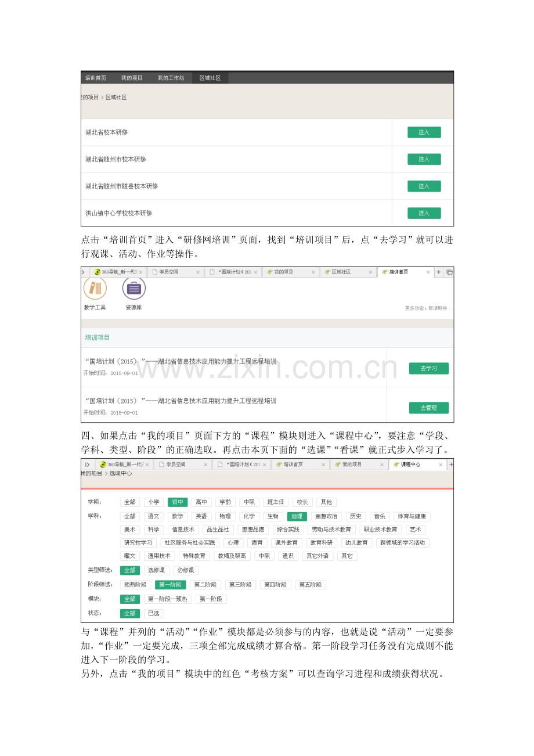The image size is (534, 756).
Task: Choose 社区服务与社会实践 subject filter
Action: click(190, 543)
